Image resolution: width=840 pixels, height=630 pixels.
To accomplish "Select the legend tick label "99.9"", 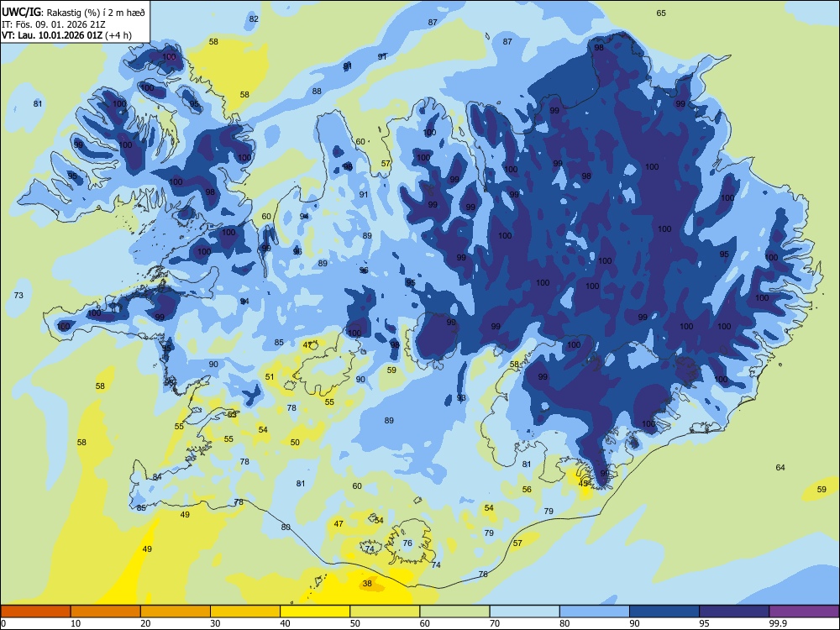I will pos(778,623).
